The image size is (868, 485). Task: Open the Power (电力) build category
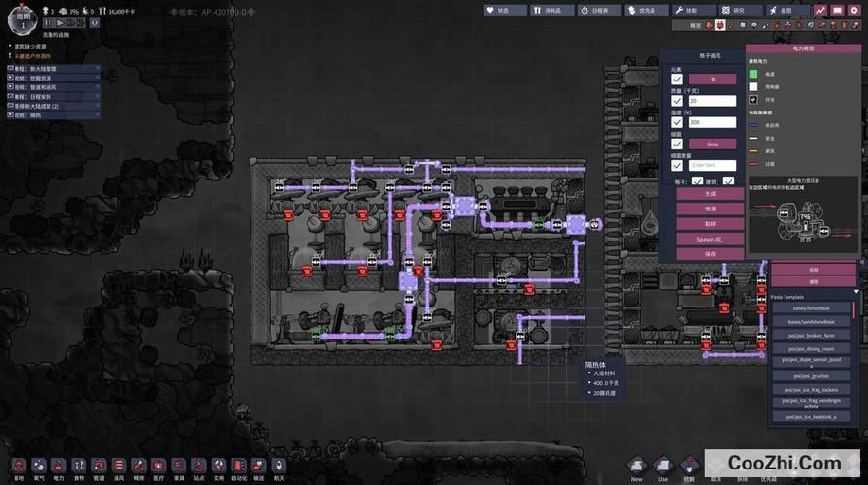58,467
